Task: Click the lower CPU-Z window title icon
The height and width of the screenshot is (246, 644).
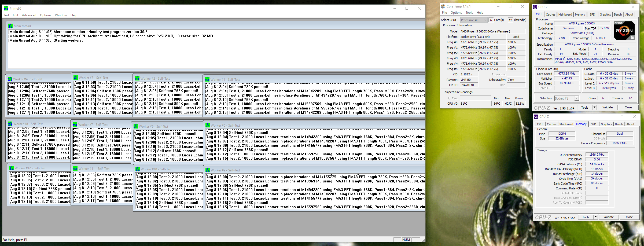Action: tap(536, 117)
